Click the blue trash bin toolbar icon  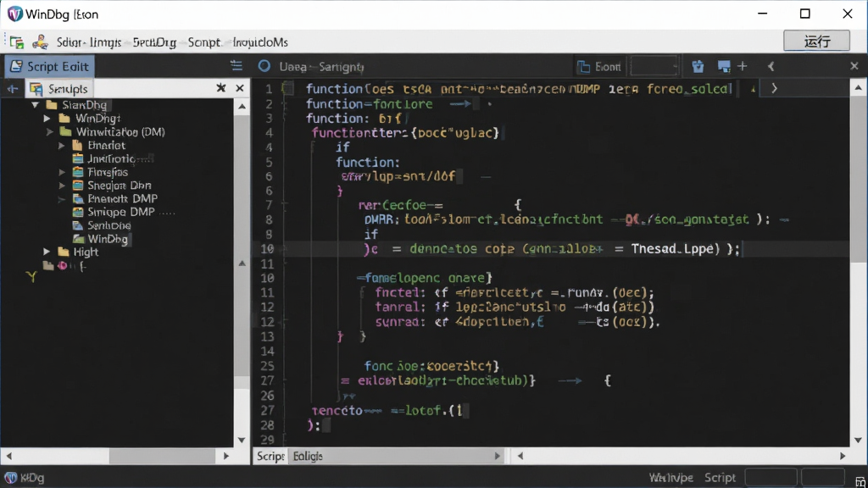coord(698,66)
